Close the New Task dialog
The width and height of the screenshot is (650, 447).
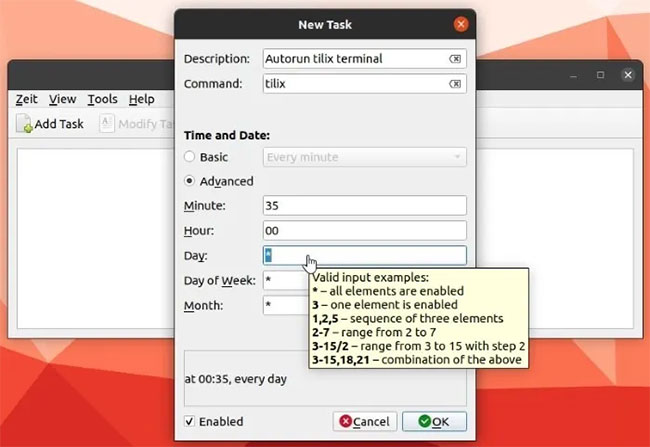click(x=461, y=24)
